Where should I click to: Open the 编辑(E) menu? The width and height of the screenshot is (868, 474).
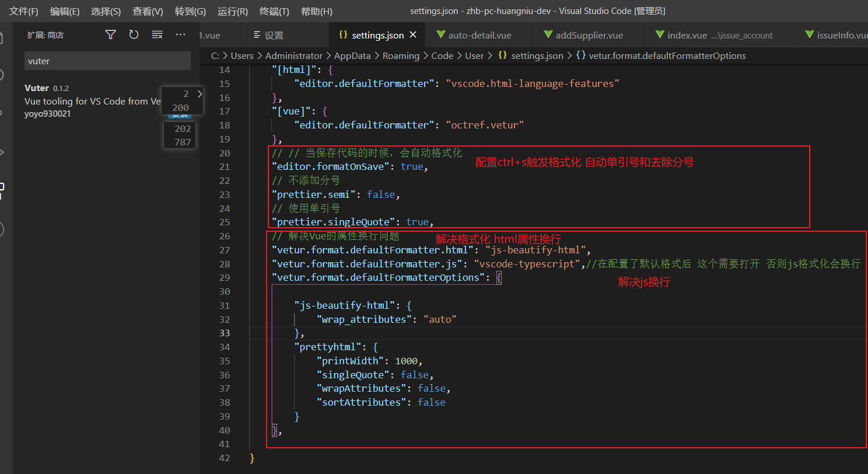pos(65,12)
